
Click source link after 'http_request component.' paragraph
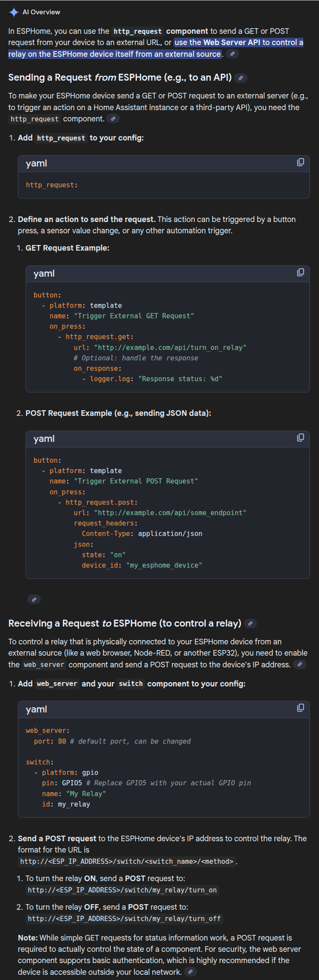tap(113, 119)
